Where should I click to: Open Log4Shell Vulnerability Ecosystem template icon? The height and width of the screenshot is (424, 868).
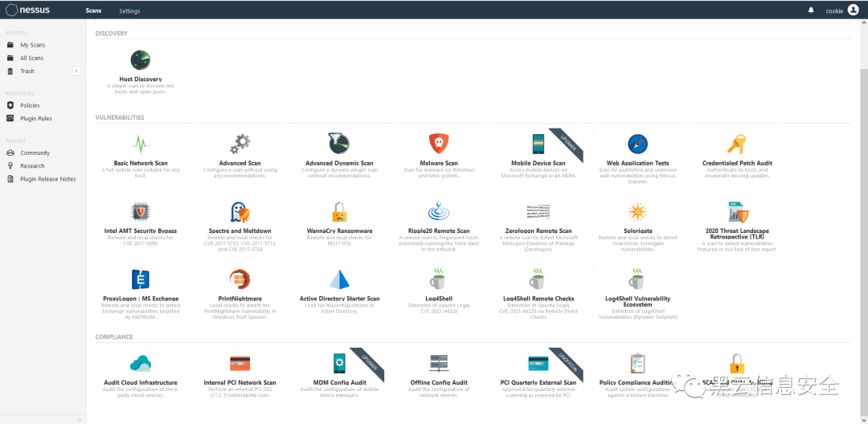pos(637,279)
